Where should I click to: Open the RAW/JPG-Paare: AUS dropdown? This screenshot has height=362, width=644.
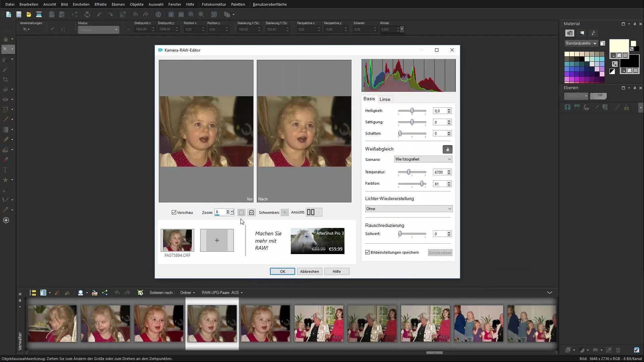coord(222,293)
